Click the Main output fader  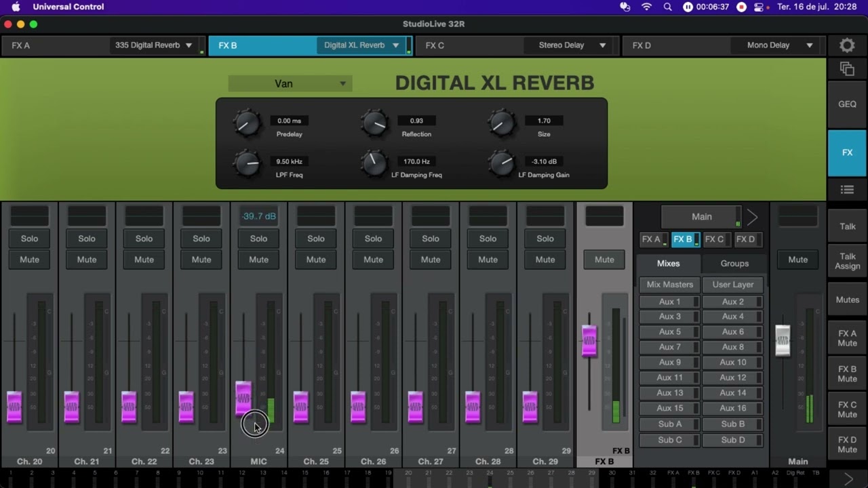click(783, 341)
